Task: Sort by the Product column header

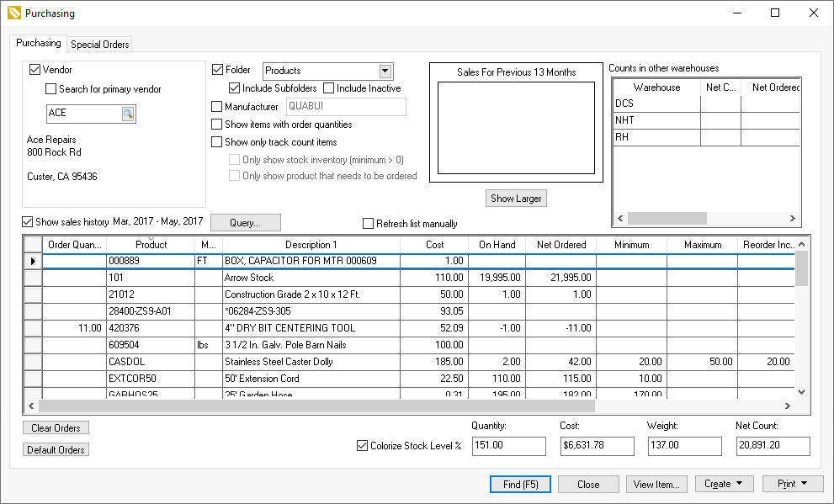Action: 151,245
